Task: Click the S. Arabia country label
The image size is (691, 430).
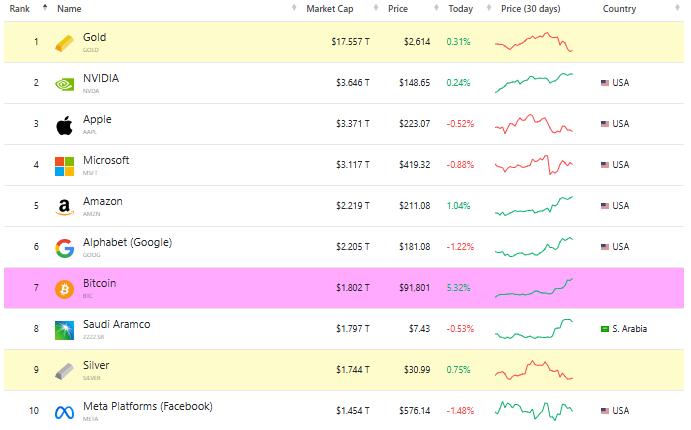Action: tap(629, 329)
